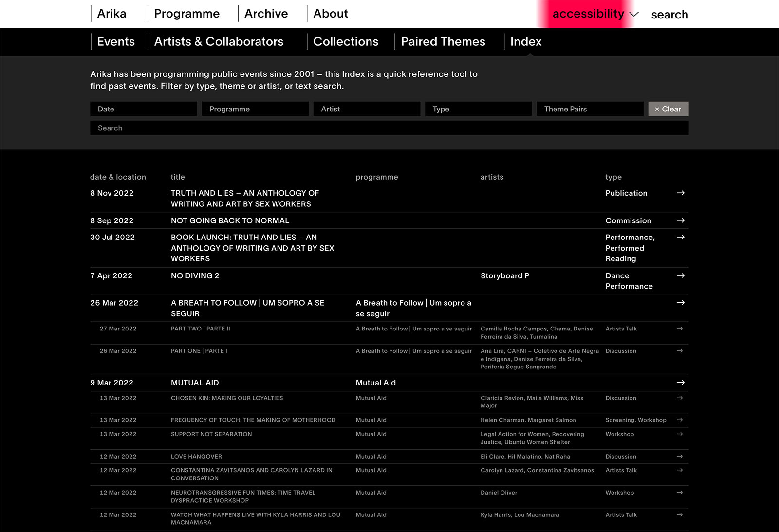Open arrow for Mutual Aid 9 Mar row
Screen dimensions: 779x532
click(681, 383)
